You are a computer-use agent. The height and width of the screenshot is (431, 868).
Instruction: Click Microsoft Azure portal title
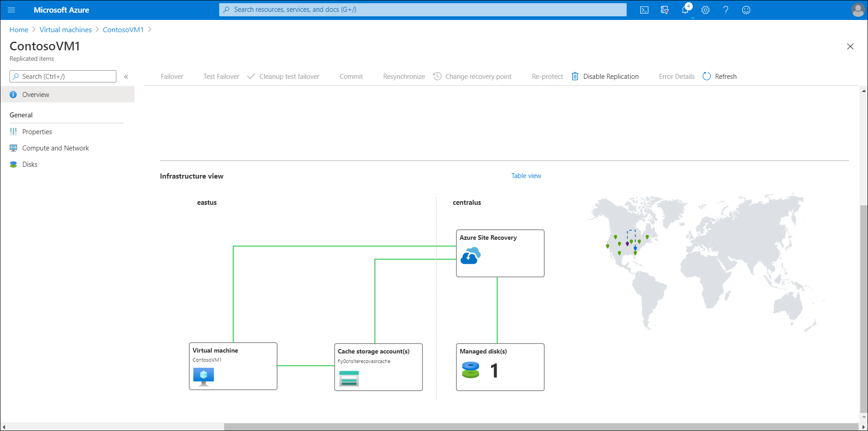62,10
